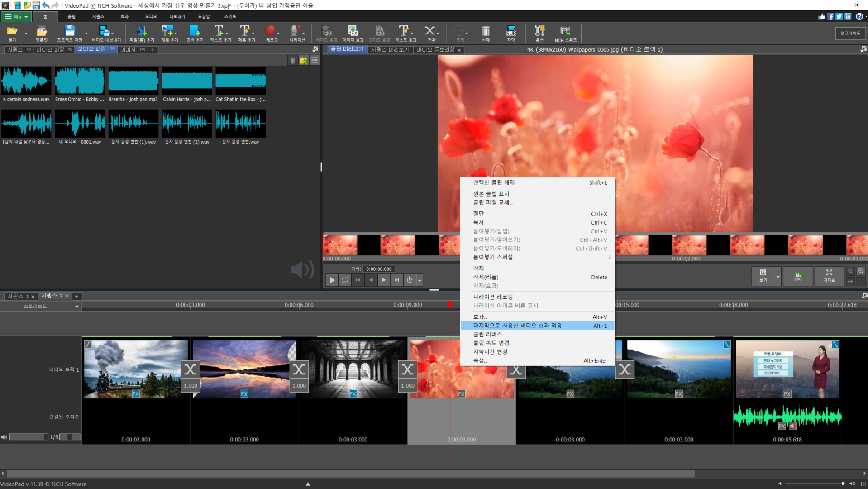Click the Maximize (극대화) preview icon
This screenshot has width=868, height=489.
tap(829, 276)
